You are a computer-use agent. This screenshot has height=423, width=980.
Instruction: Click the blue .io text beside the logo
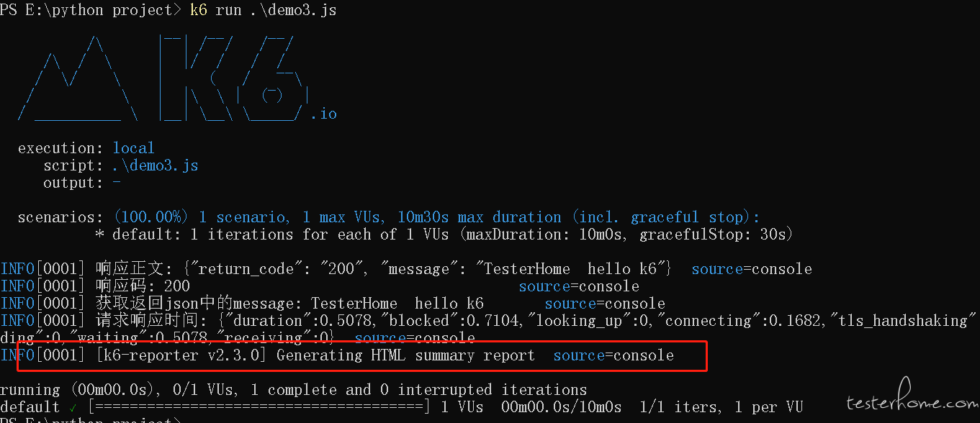tap(323, 114)
